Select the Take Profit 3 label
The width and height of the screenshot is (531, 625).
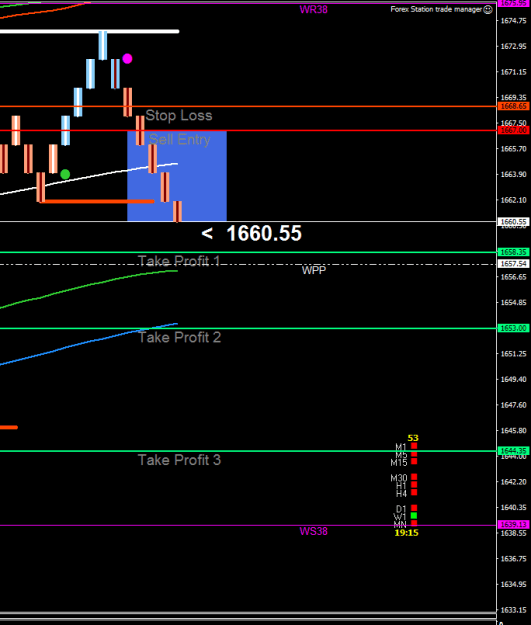pyautogui.click(x=179, y=460)
